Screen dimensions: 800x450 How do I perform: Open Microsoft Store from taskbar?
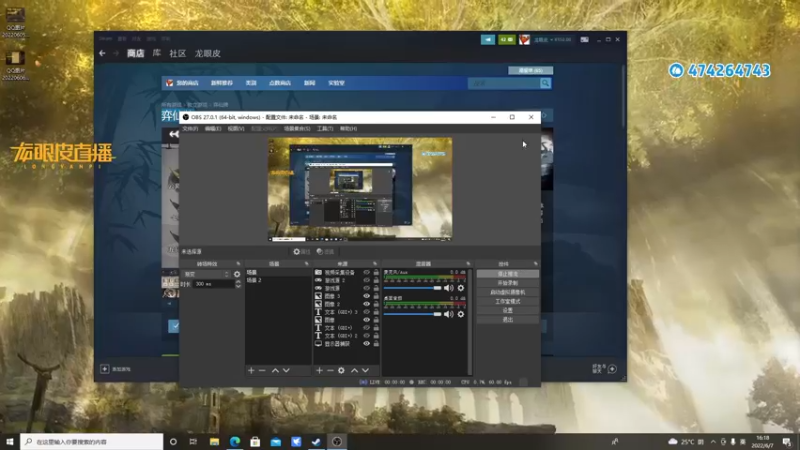click(255, 442)
